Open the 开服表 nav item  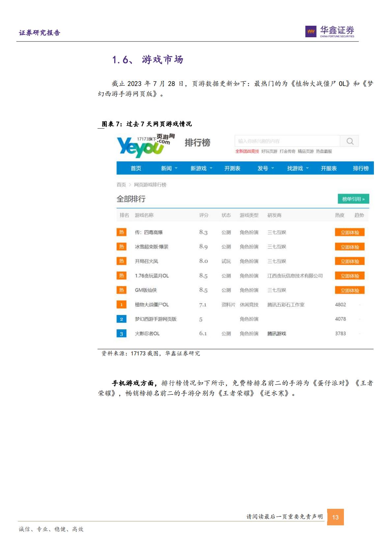pyautogui.click(x=329, y=169)
